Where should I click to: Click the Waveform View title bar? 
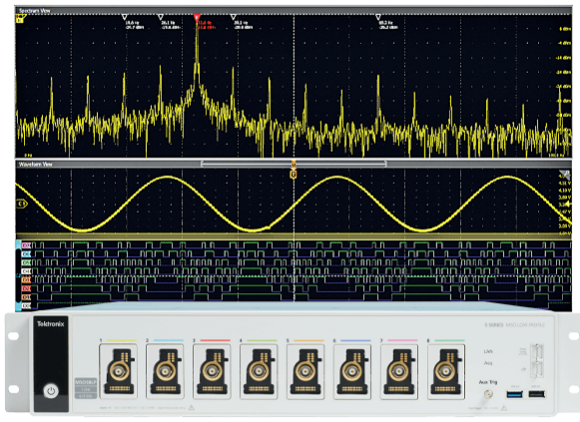293,164
